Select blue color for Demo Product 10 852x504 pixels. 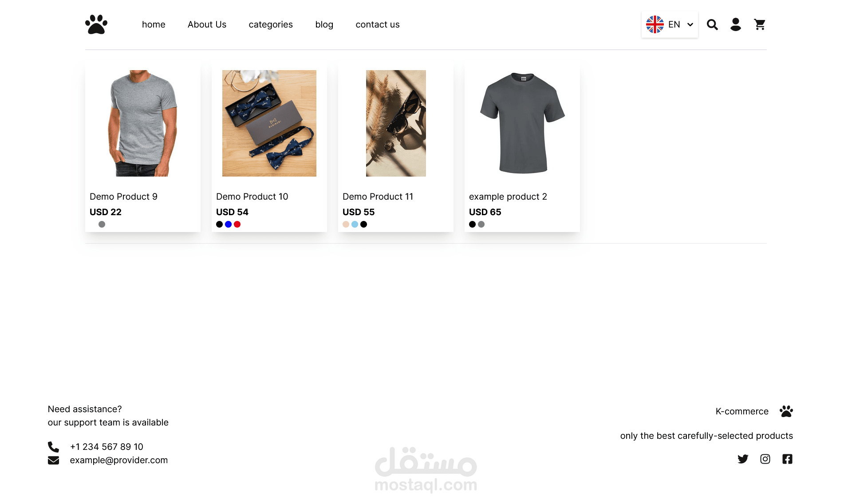click(x=228, y=224)
